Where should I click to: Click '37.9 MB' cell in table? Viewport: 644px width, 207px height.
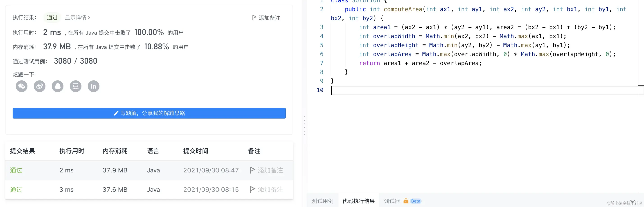coord(115,170)
